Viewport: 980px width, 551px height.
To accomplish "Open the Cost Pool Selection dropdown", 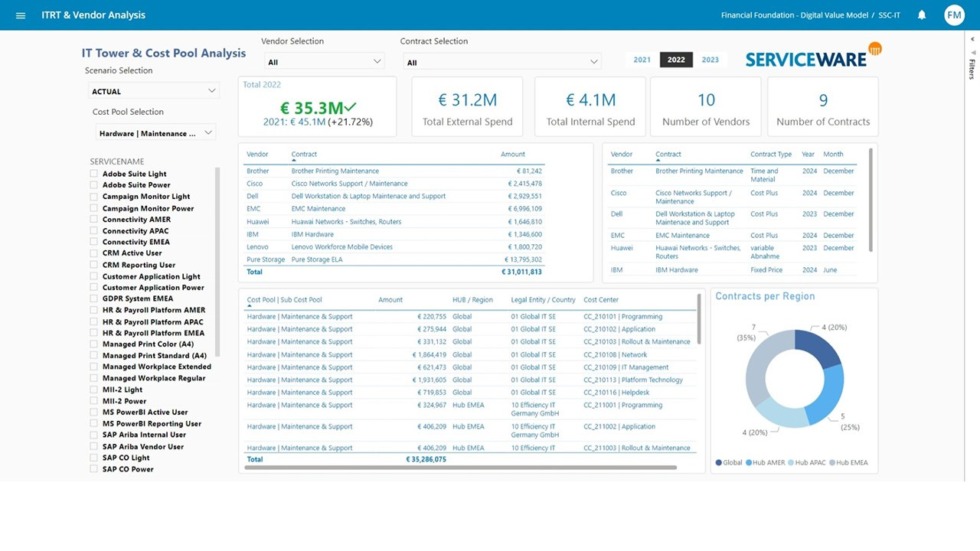I will click(156, 133).
